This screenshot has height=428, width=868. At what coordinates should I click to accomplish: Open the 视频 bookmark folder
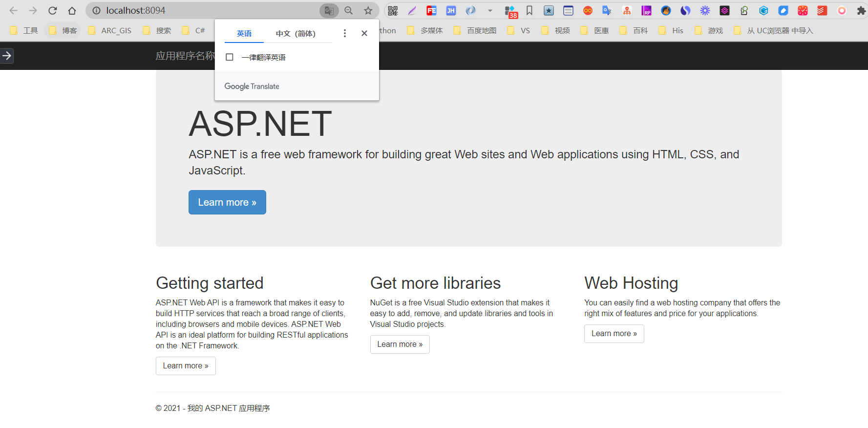coord(556,30)
